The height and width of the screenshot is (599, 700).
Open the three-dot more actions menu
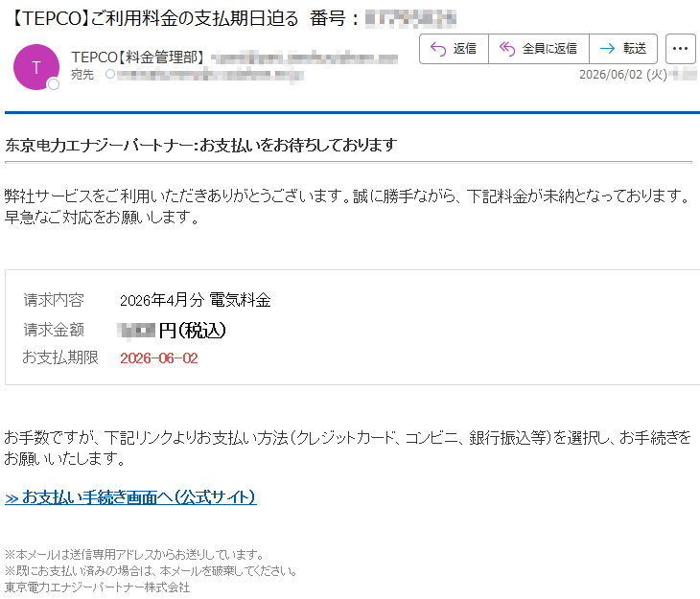pyautogui.click(x=681, y=49)
